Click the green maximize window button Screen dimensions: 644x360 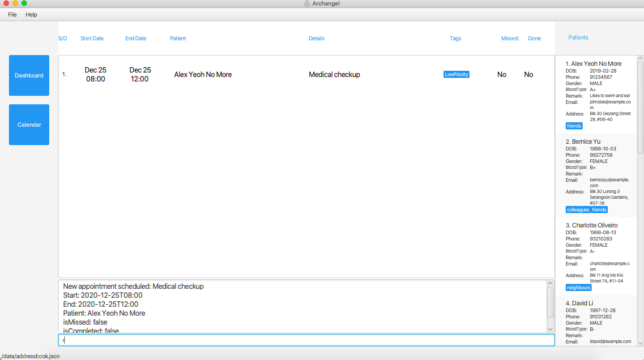pyautogui.click(x=24, y=3)
